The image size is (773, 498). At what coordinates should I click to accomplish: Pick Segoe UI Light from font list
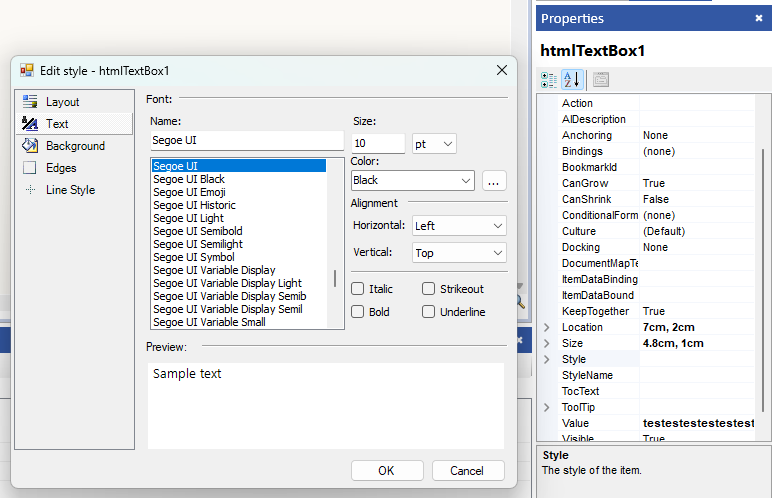click(188, 218)
